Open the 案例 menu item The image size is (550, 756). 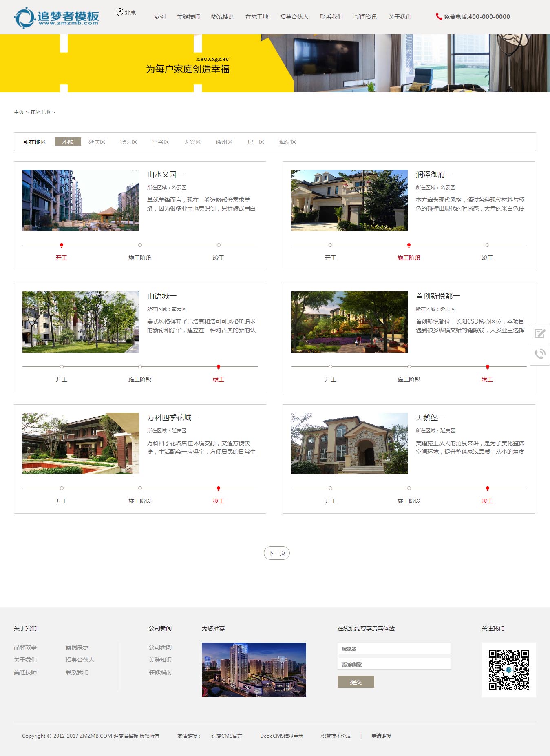(159, 17)
